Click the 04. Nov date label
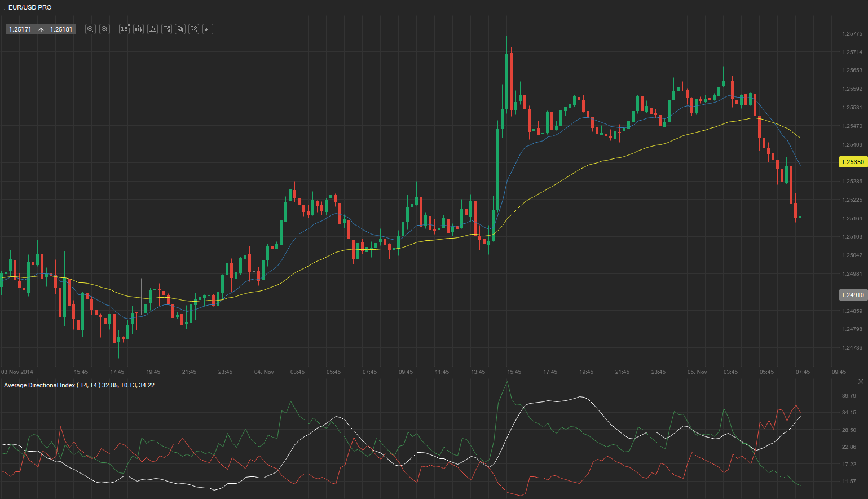868x499 pixels. pyautogui.click(x=264, y=372)
